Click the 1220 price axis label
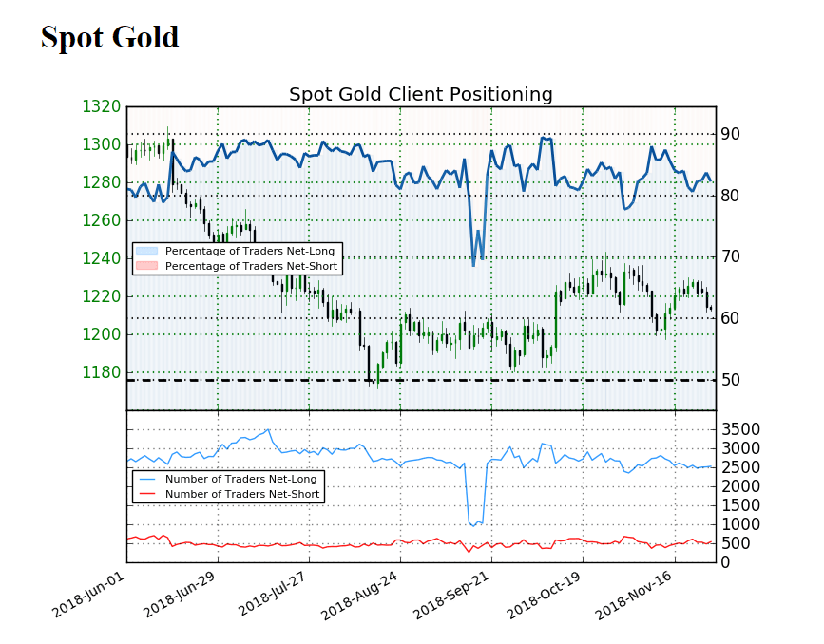This screenshot has height=644, width=824. coord(102,296)
